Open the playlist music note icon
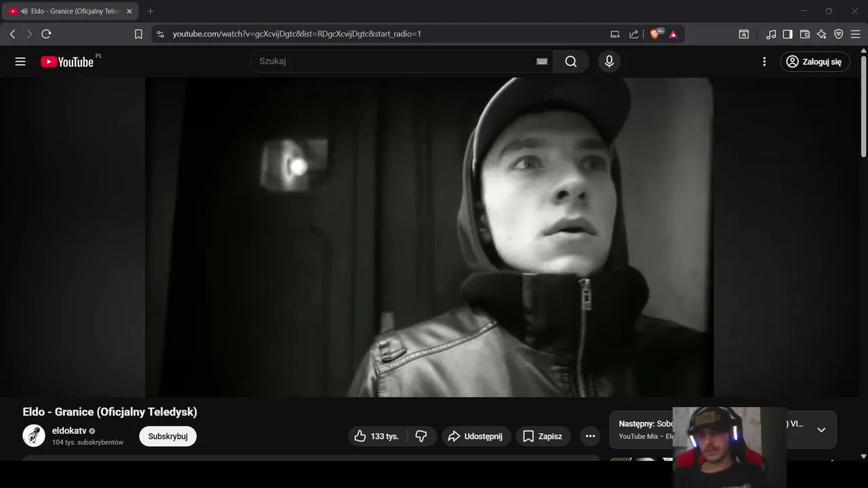868x488 pixels. 771,34
